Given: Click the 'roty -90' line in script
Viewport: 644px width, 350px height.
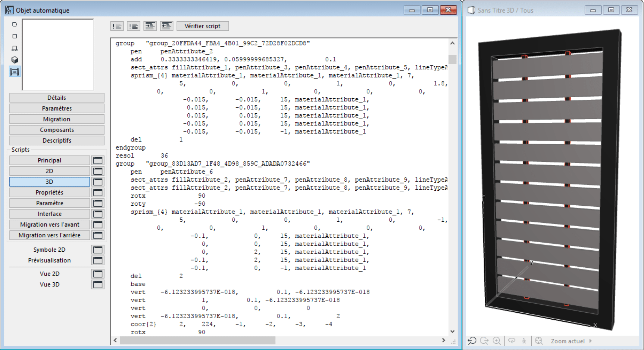Looking at the screenshot, I should point(168,204).
